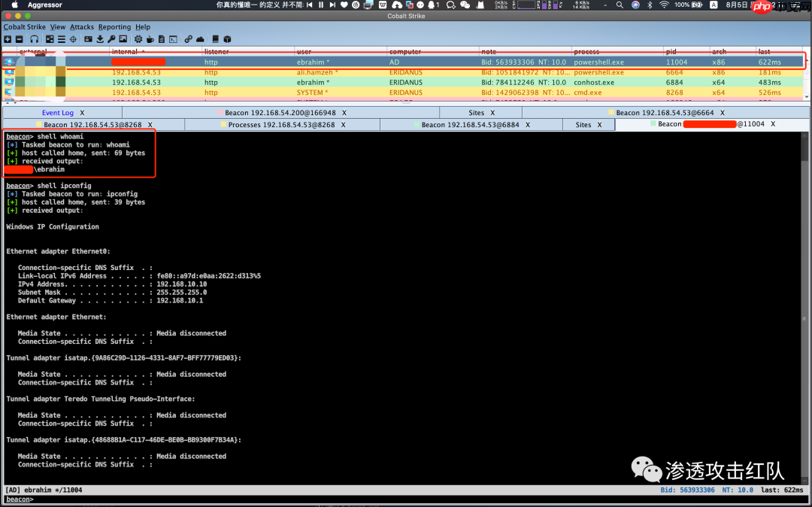Screen dimensions: 812x507
Task: Open About via the cube icon
Action: click(x=227, y=39)
